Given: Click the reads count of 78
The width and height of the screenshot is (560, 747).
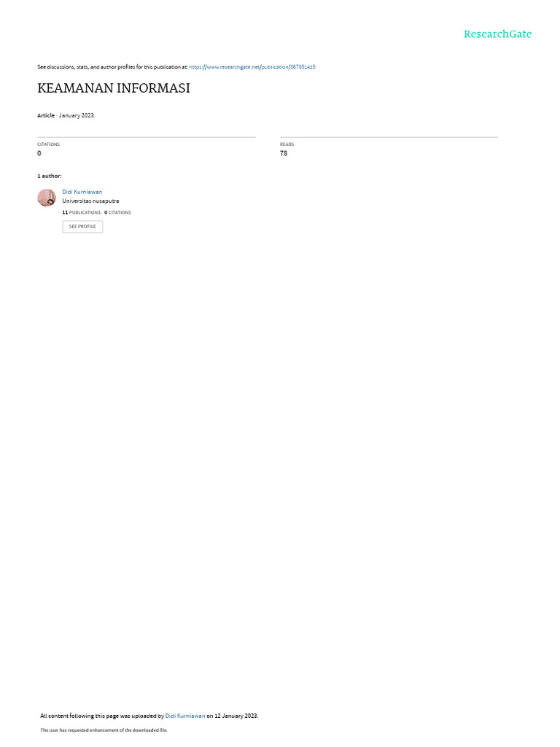Looking at the screenshot, I should [x=284, y=153].
